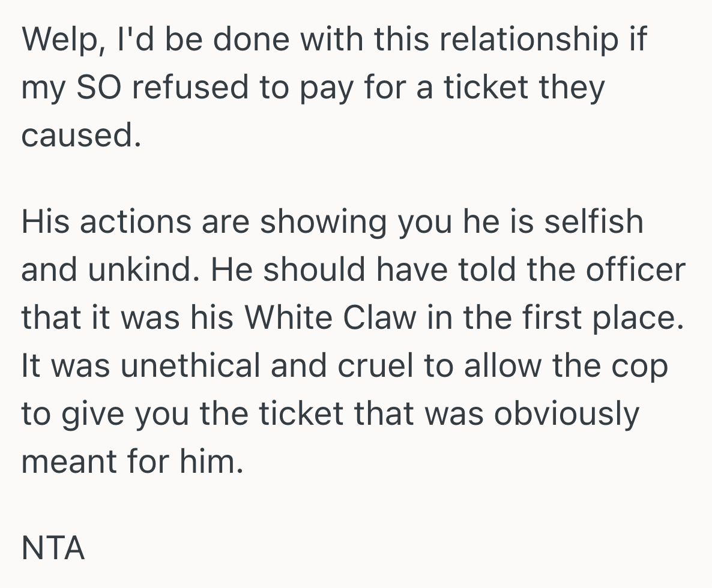Click the words "White Claw"
Image resolution: width=712 pixels, height=588 pixels.
point(330,317)
